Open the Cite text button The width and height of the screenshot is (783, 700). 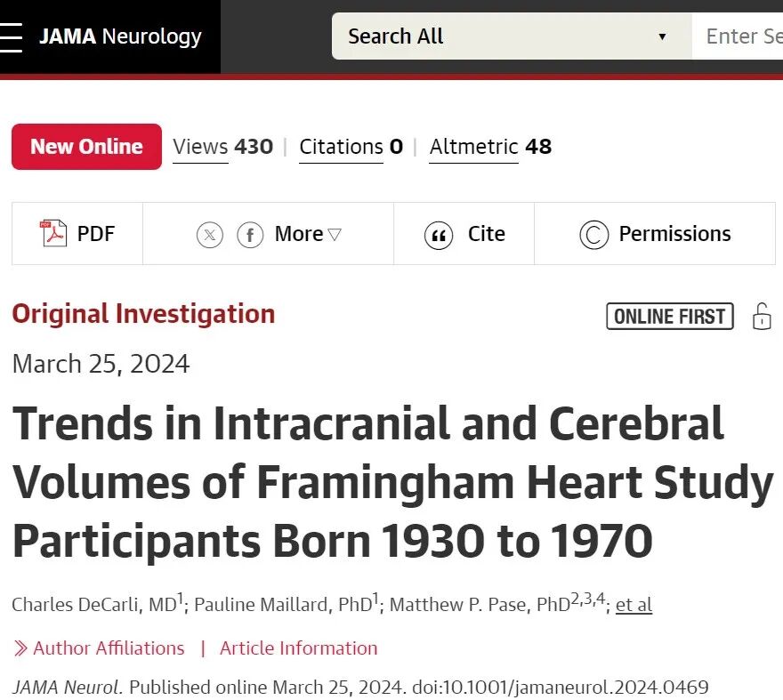(487, 234)
